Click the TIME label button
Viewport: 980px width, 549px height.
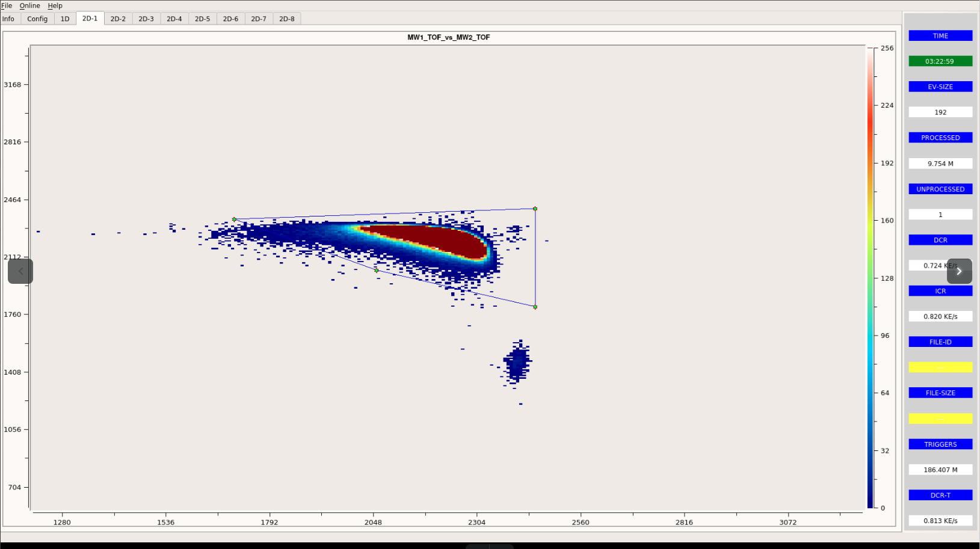pyautogui.click(x=940, y=36)
